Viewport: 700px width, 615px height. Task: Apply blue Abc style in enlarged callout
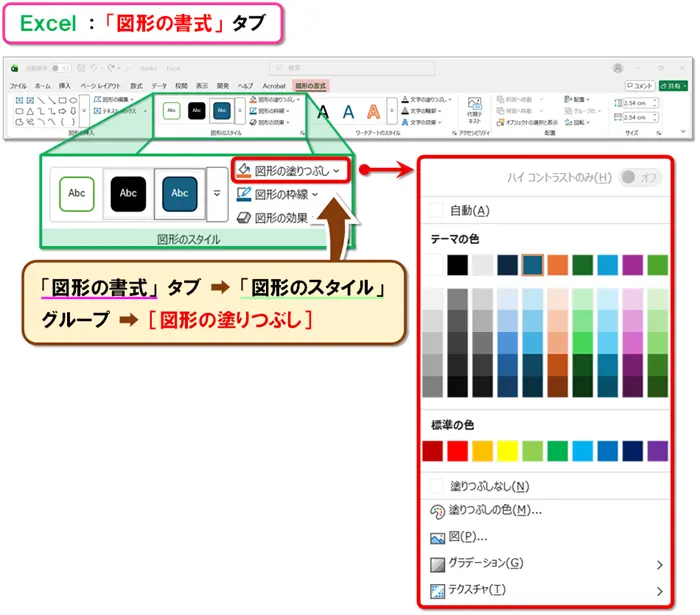click(x=179, y=194)
